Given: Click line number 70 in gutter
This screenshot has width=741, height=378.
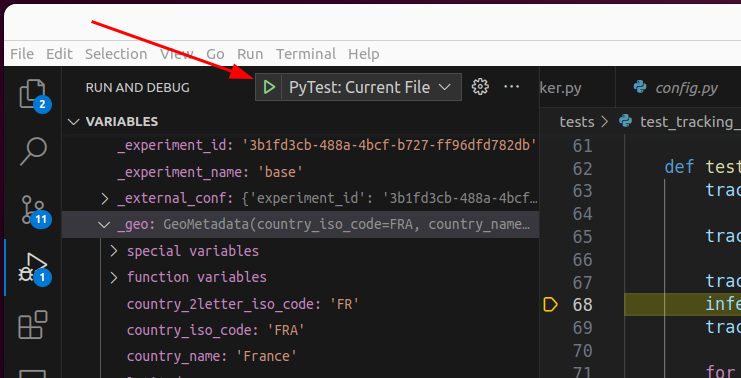Looking at the screenshot, I should 582,350.
